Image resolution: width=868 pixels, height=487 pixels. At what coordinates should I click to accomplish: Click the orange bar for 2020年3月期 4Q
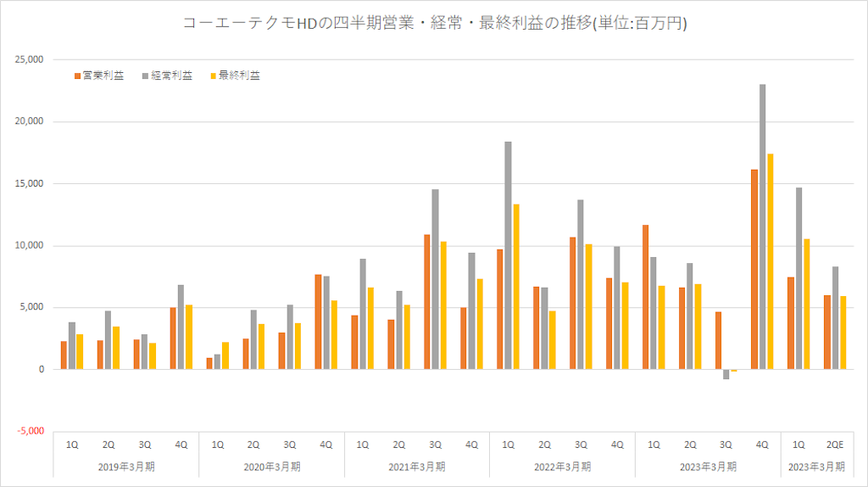(319, 322)
